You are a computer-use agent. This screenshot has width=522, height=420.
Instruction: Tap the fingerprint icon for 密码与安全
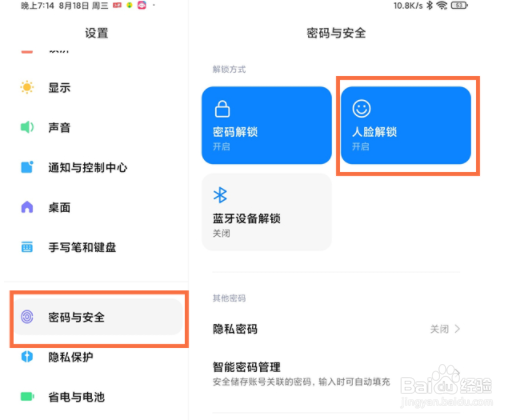[27, 317]
